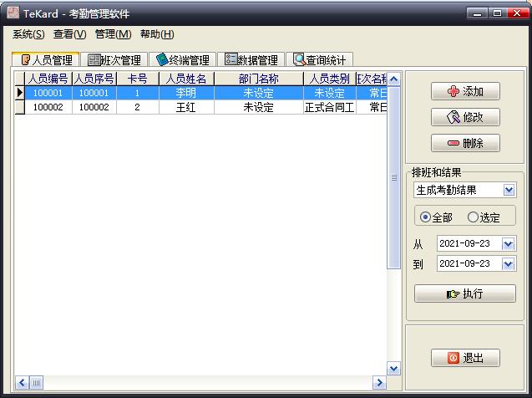The width and height of the screenshot is (532, 398).
Task: Click the 执行 button
Action: tap(465, 293)
